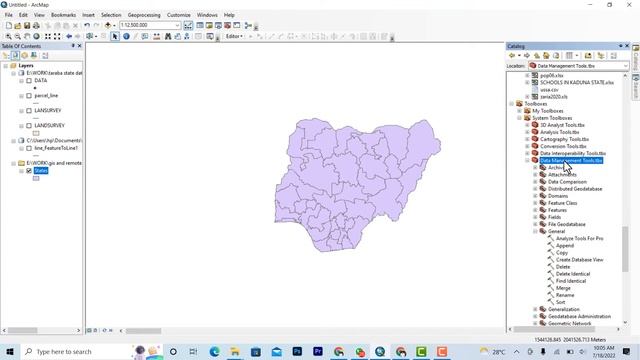List layers by visibility

(x=24, y=56)
